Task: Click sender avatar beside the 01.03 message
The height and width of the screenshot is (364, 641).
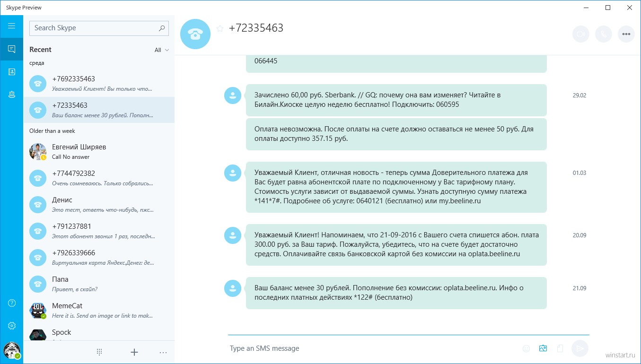Action: pos(233,173)
